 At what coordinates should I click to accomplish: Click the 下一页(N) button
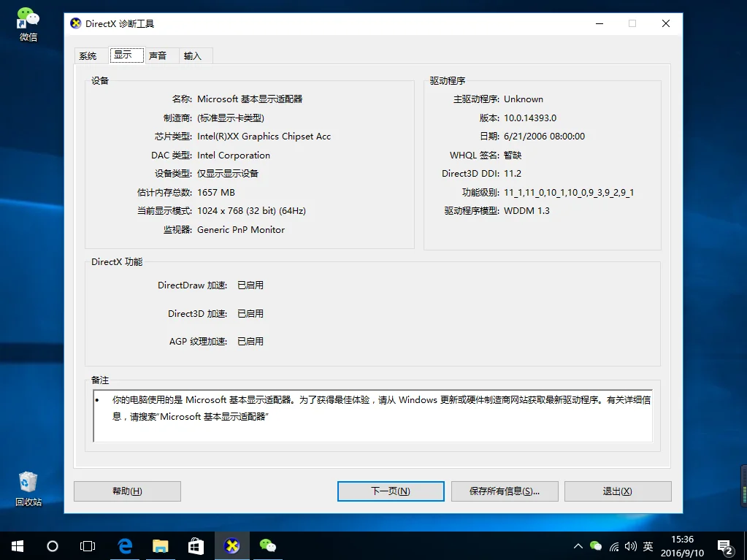390,491
